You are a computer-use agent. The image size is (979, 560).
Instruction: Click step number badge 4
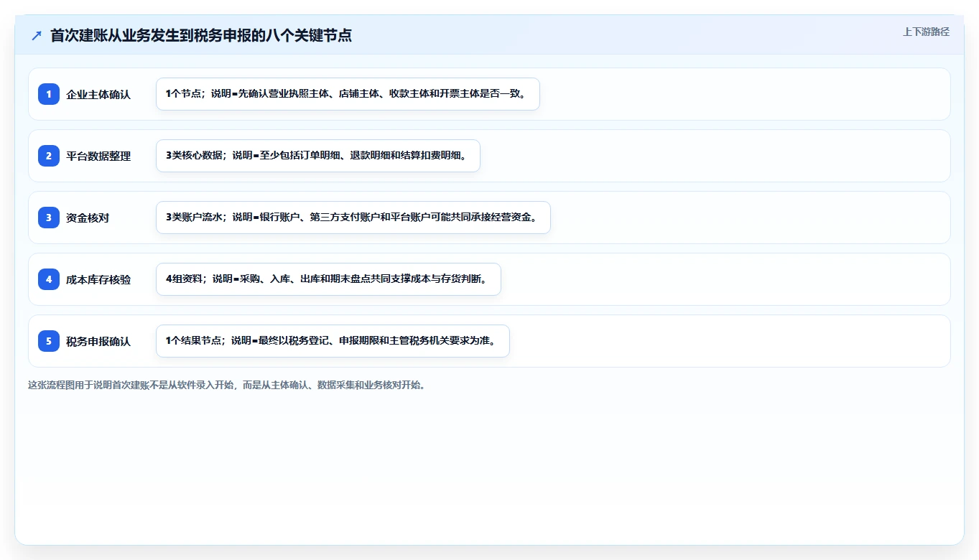(x=49, y=279)
